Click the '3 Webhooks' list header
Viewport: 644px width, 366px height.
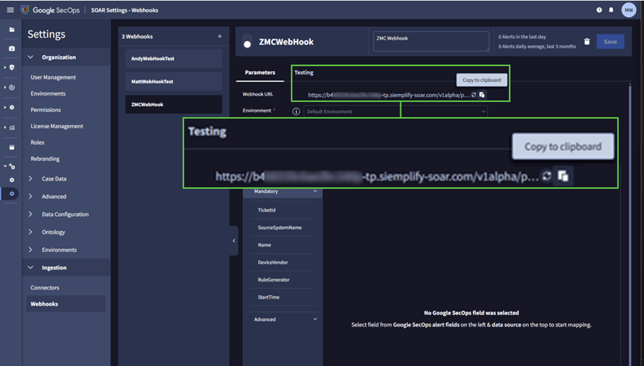(137, 37)
